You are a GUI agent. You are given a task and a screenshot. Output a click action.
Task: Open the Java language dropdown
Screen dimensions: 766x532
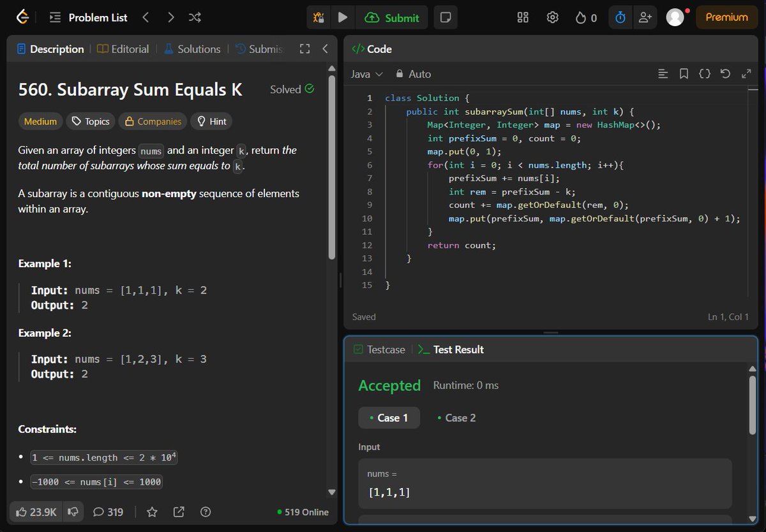coord(367,74)
